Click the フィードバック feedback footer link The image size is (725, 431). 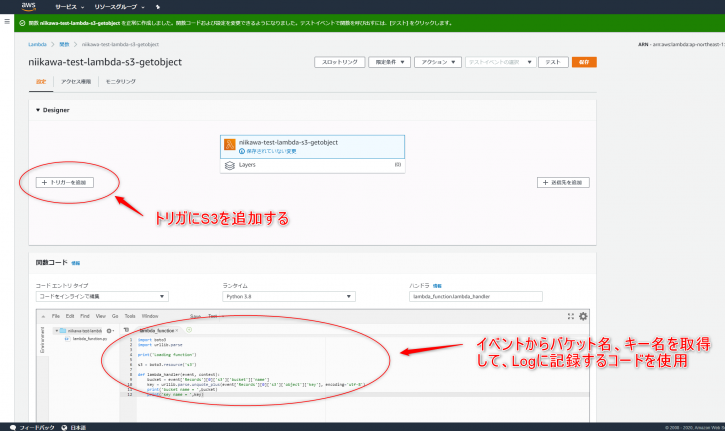pos(37,427)
